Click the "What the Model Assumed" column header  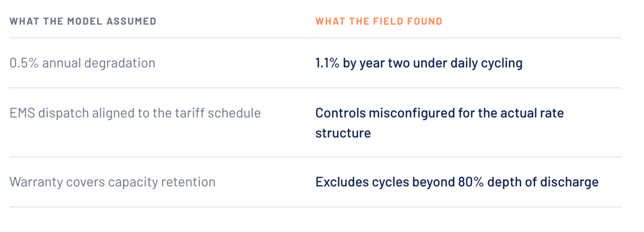pyautogui.click(x=83, y=21)
